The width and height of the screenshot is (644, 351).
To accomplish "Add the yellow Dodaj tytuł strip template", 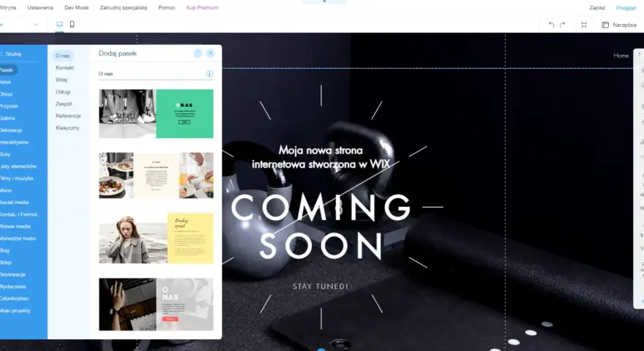I will click(156, 238).
